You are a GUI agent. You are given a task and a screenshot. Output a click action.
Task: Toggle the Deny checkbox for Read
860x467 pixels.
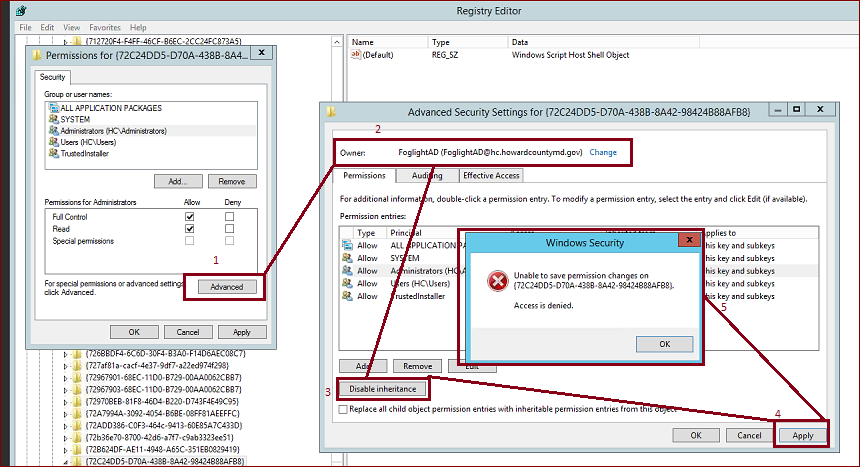229,228
